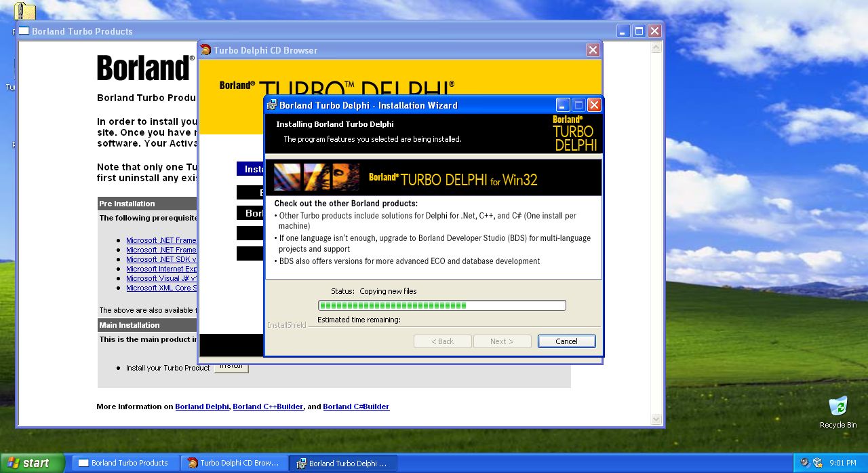Viewport: 868px width, 473px height.
Task: Click the Main Installation section header
Action: pyautogui.click(x=147, y=325)
